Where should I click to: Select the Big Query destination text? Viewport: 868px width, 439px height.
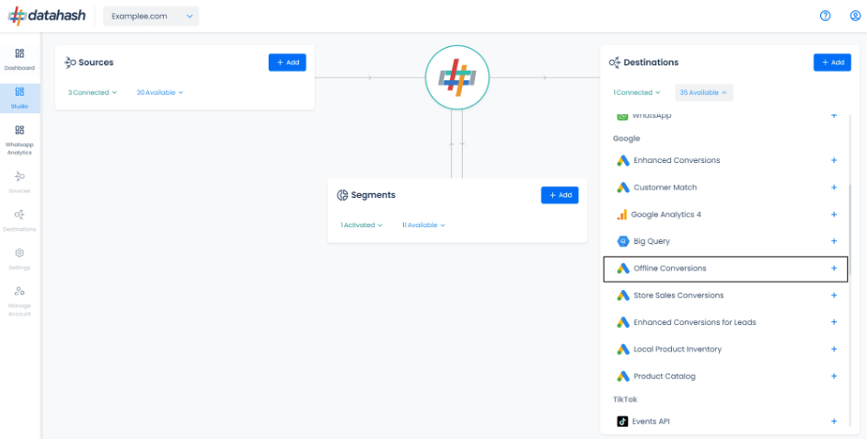(652, 241)
